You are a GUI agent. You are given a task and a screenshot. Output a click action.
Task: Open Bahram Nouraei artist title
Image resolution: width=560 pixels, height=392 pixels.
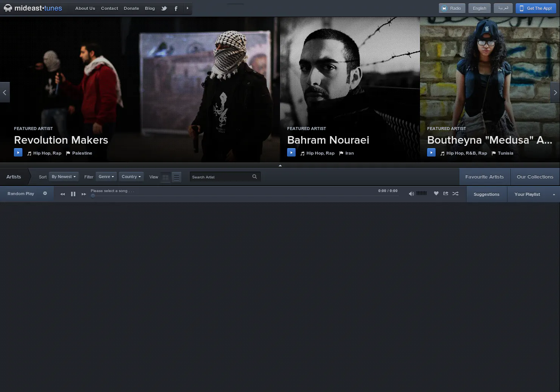(x=328, y=140)
